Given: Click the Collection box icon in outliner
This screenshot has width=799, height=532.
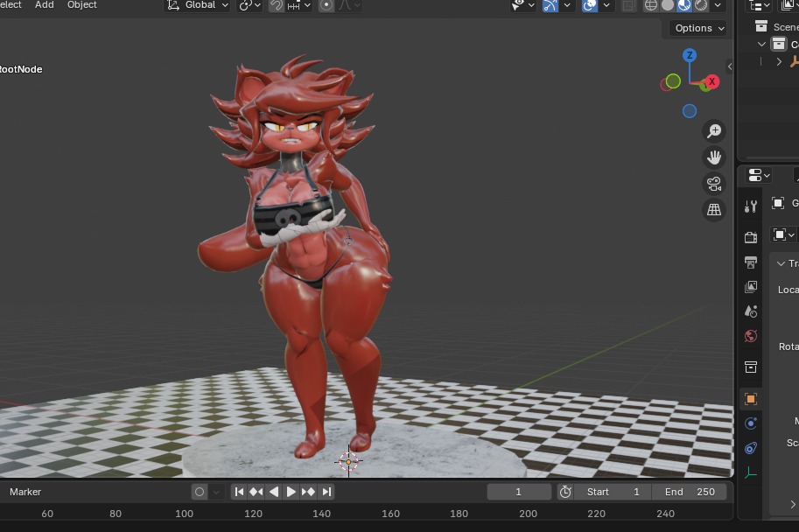Looking at the screenshot, I should pos(779,45).
